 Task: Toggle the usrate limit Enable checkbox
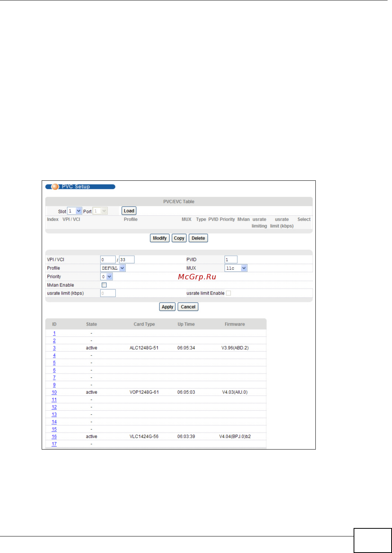click(228, 293)
